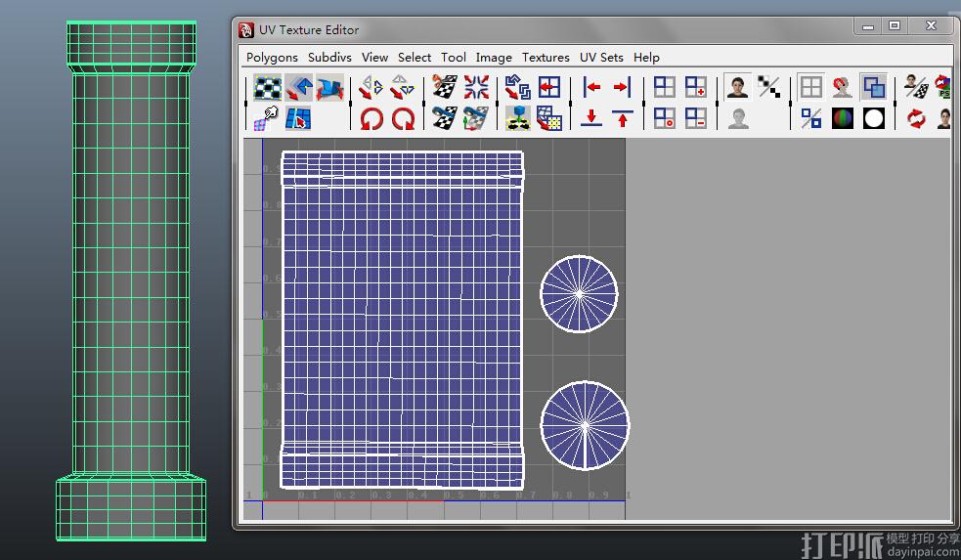This screenshot has width=961, height=560.
Task: Flip selected UVs vertically in V direction
Action: tap(402, 88)
